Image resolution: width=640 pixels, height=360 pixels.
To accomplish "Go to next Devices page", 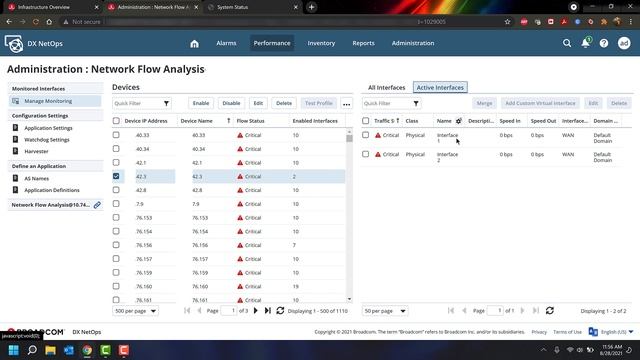I will point(256,311).
